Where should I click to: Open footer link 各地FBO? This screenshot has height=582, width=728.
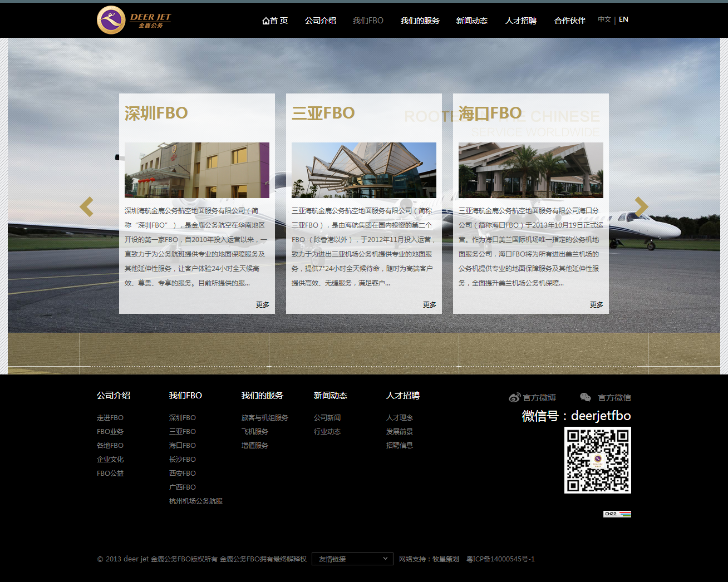click(110, 445)
